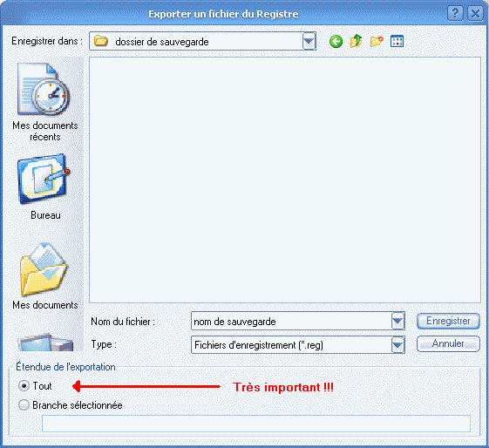Go to Bureau in places bar
Screen dimensions: 489x448
[45, 187]
